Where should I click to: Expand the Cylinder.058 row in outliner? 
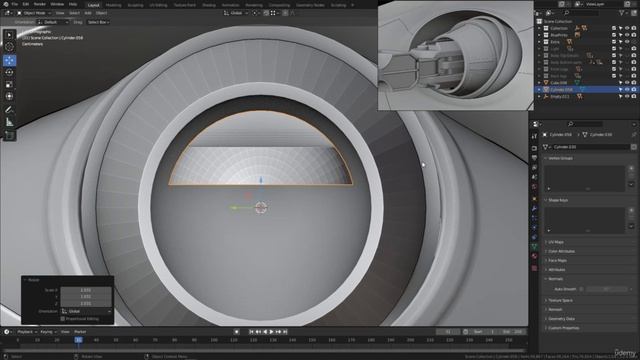tap(540, 89)
